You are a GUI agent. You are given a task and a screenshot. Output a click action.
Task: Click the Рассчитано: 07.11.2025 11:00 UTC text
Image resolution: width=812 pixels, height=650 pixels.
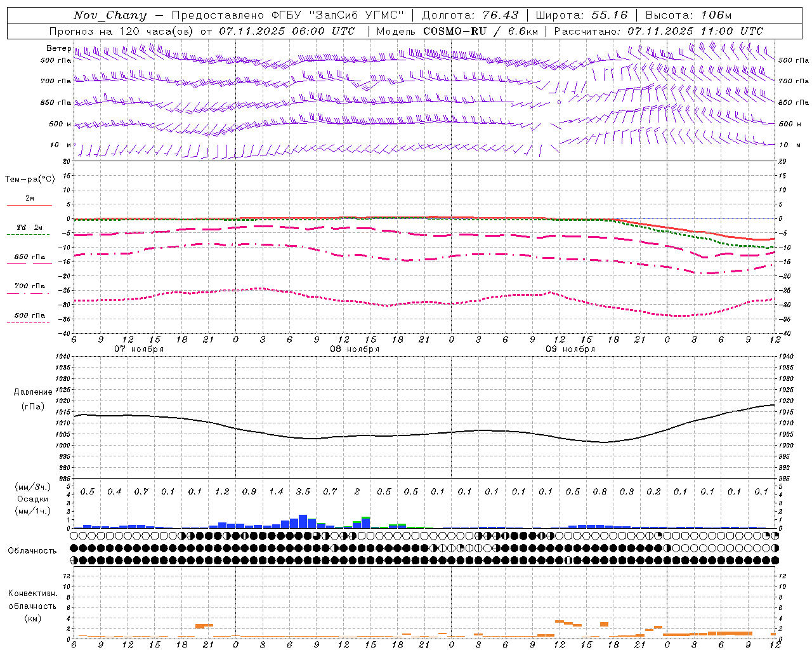point(658,31)
